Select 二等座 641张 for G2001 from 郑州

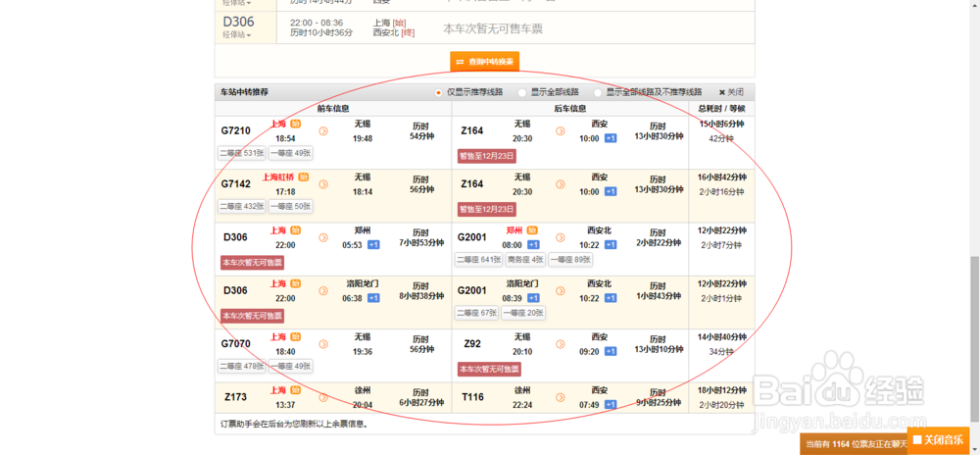tap(479, 260)
